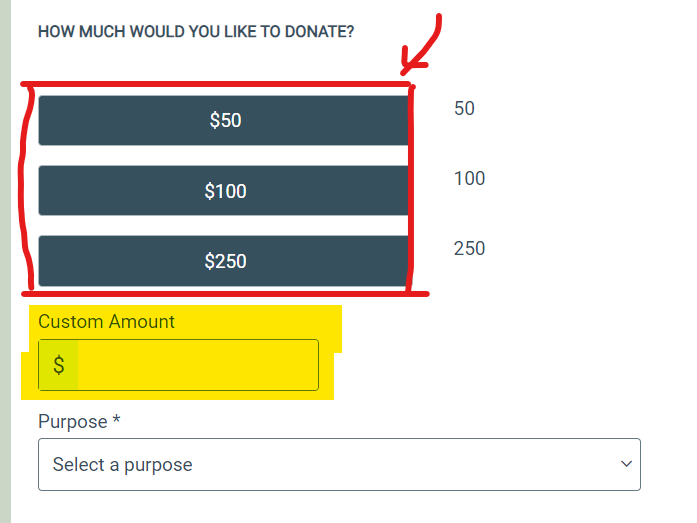
Task: Select the plain 250 option label
Action: click(x=469, y=249)
